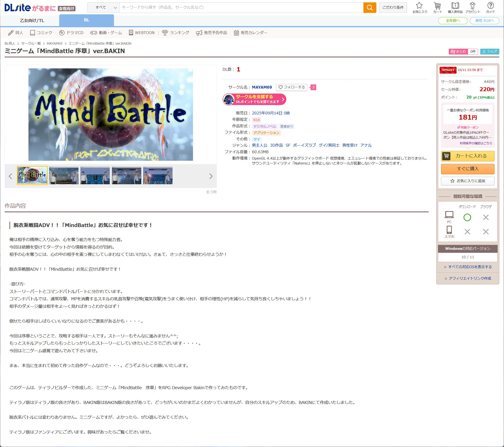Click the keyword search input field

(x=241, y=8)
